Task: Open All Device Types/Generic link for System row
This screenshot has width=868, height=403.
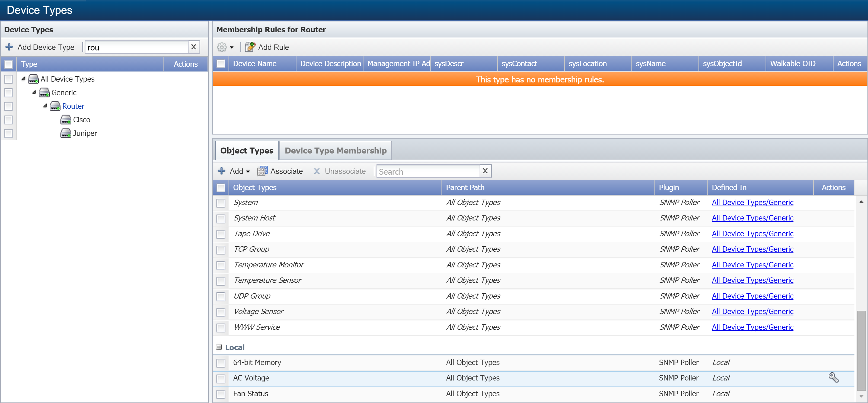Action: [x=752, y=202]
